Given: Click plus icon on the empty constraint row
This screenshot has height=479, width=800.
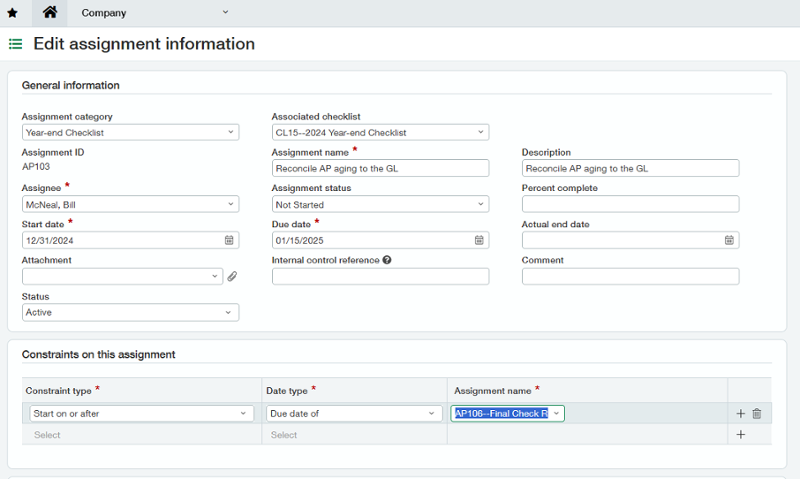Looking at the screenshot, I should (740, 435).
